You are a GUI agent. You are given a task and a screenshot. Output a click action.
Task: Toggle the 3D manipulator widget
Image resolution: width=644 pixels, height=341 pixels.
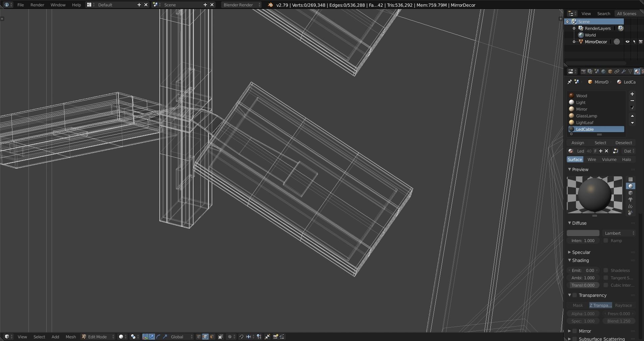[x=145, y=337]
